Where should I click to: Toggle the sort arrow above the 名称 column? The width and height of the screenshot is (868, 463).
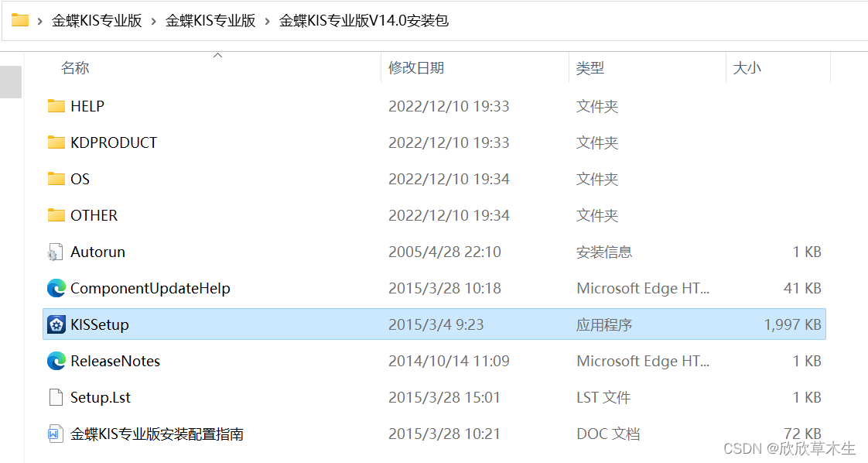tap(218, 56)
